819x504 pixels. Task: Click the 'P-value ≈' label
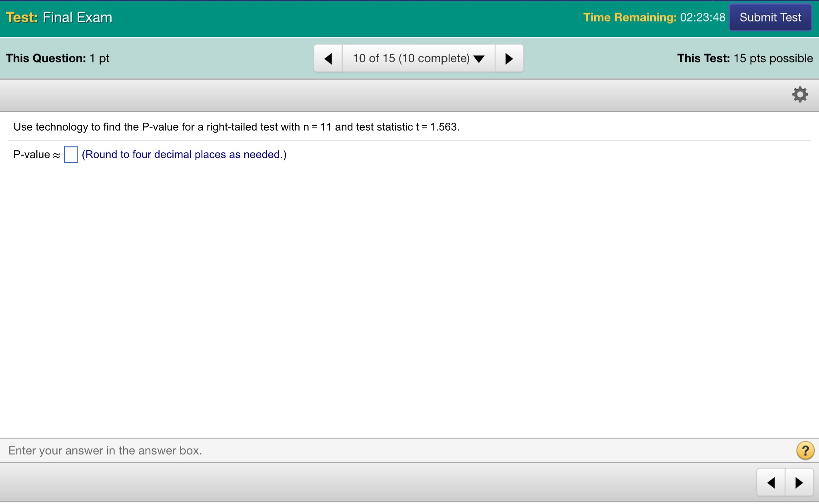pos(36,155)
